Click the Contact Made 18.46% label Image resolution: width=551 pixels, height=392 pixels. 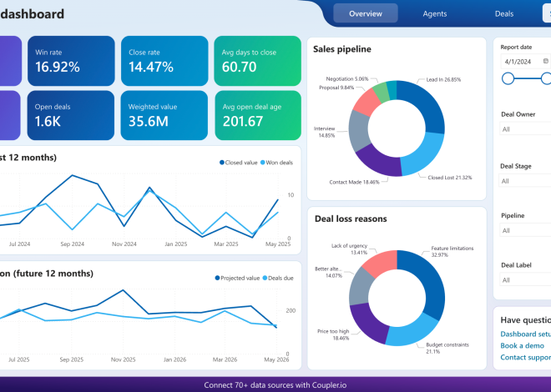[x=354, y=182]
